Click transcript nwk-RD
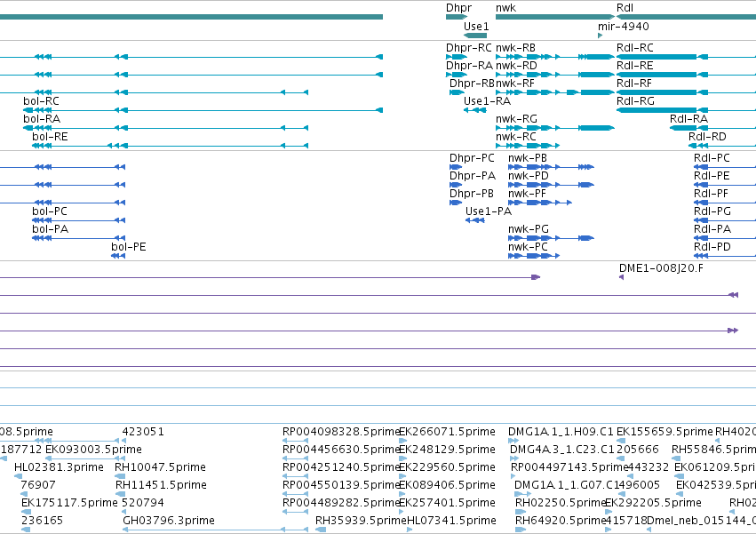 [516, 66]
